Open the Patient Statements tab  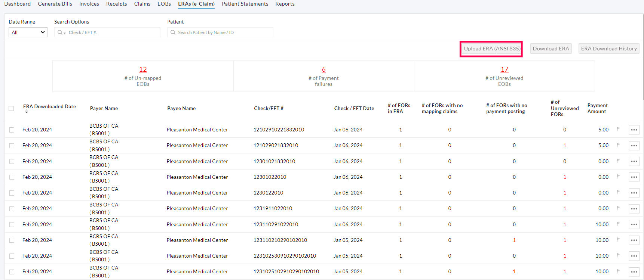pyautogui.click(x=245, y=4)
